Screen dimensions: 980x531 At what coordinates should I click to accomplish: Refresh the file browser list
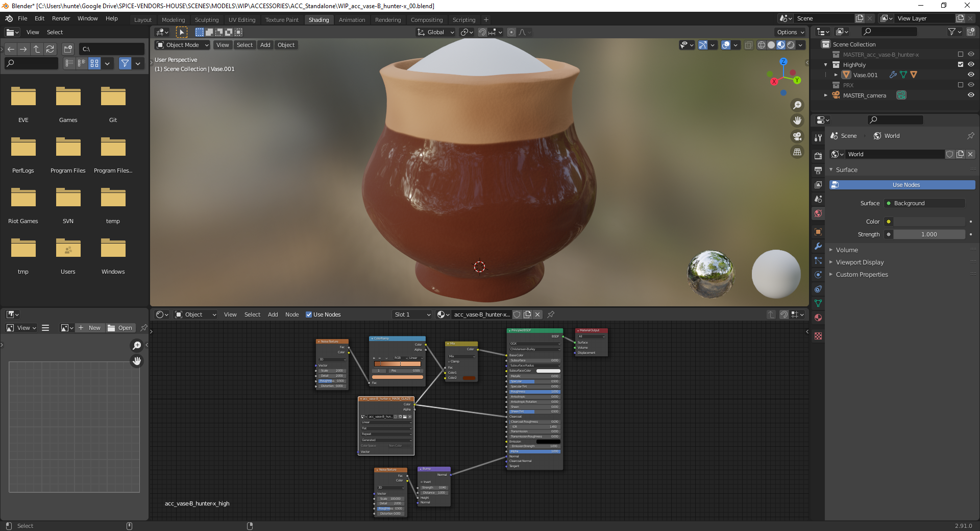50,49
